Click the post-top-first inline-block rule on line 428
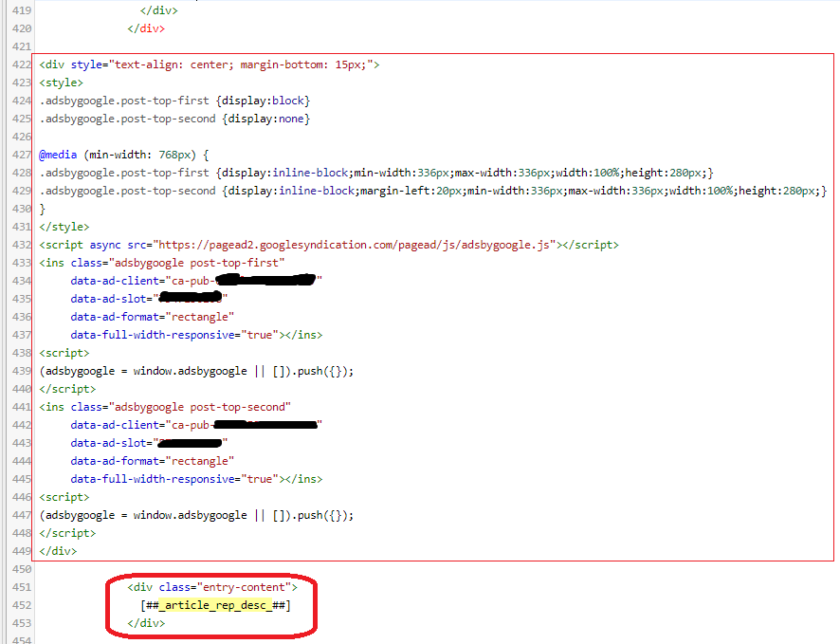This screenshot has width=840, height=644. coord(376,173)
